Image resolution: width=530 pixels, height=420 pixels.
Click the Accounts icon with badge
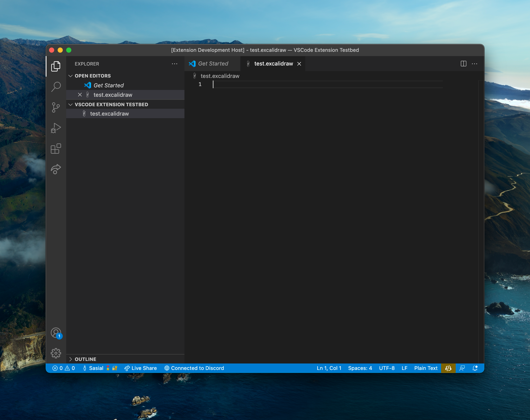coord(56,333)
